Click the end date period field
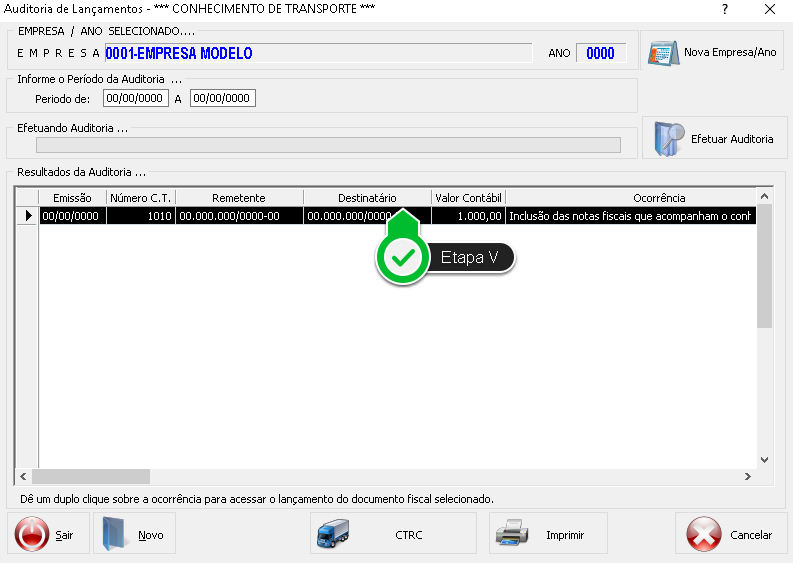 point(222,98)
